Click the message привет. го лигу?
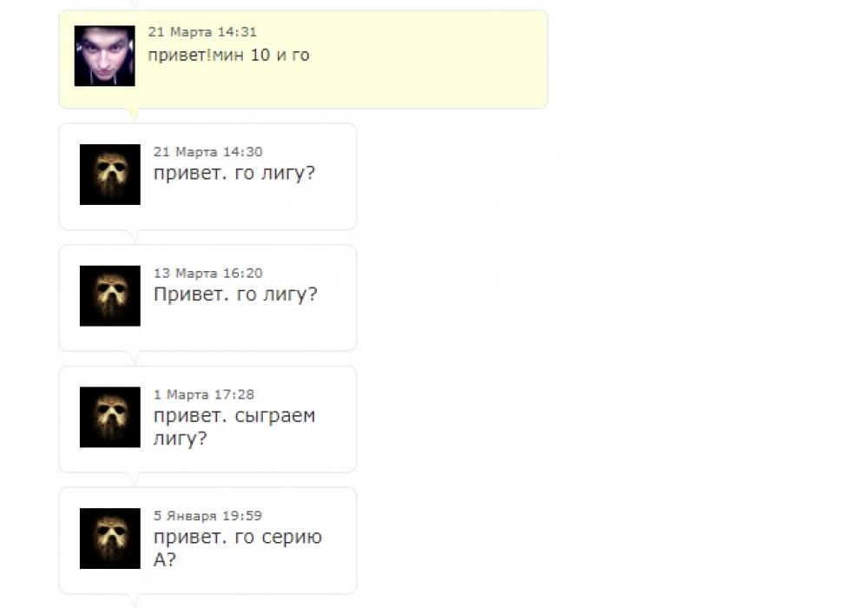Screen dimensions: 868x608 (234, 174)
